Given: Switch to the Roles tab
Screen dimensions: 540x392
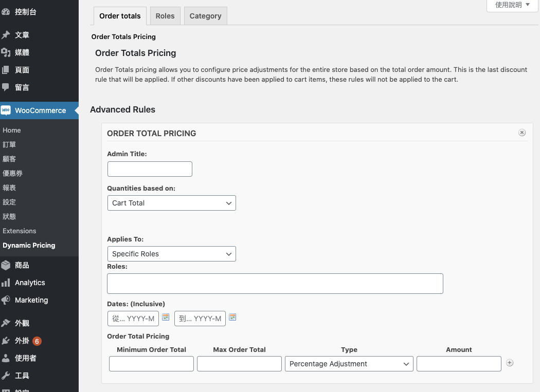Looking at the screenshot, I should [x=165, y=16].
